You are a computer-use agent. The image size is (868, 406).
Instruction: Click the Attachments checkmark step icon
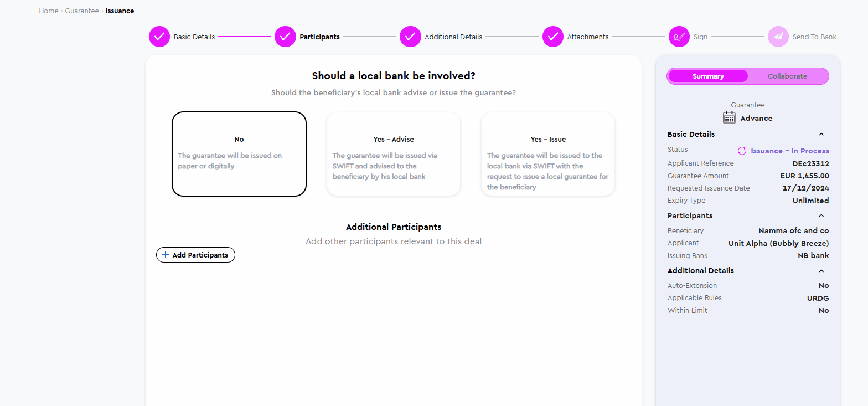[552, 37]
